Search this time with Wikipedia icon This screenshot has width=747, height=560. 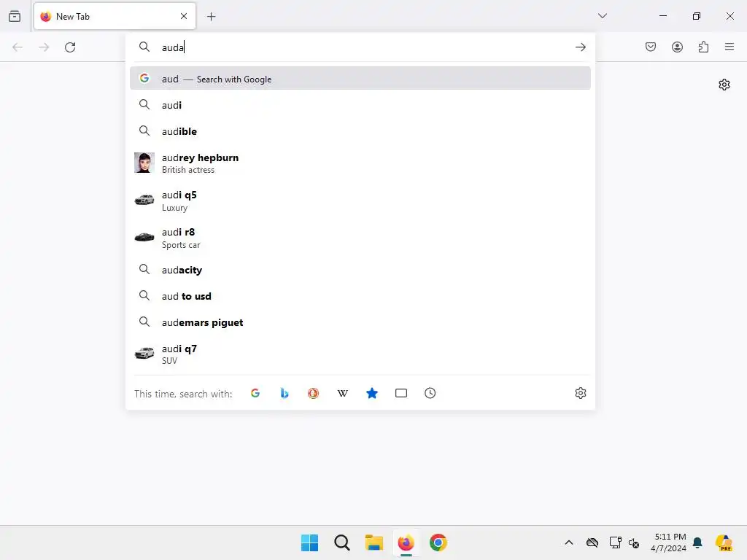click(x=343, y=393)
